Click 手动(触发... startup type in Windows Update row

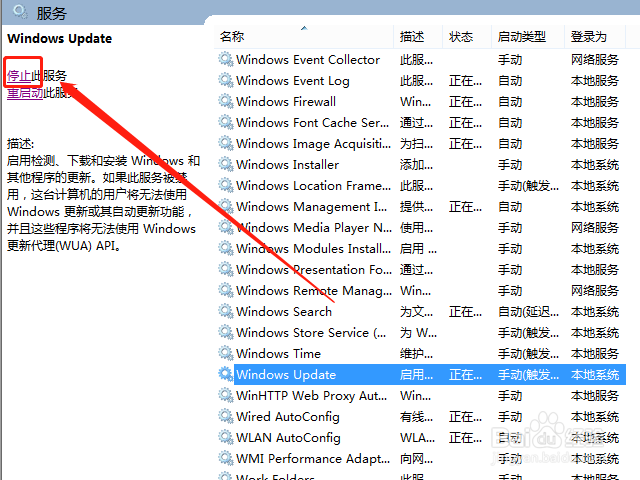click(528, 375)
